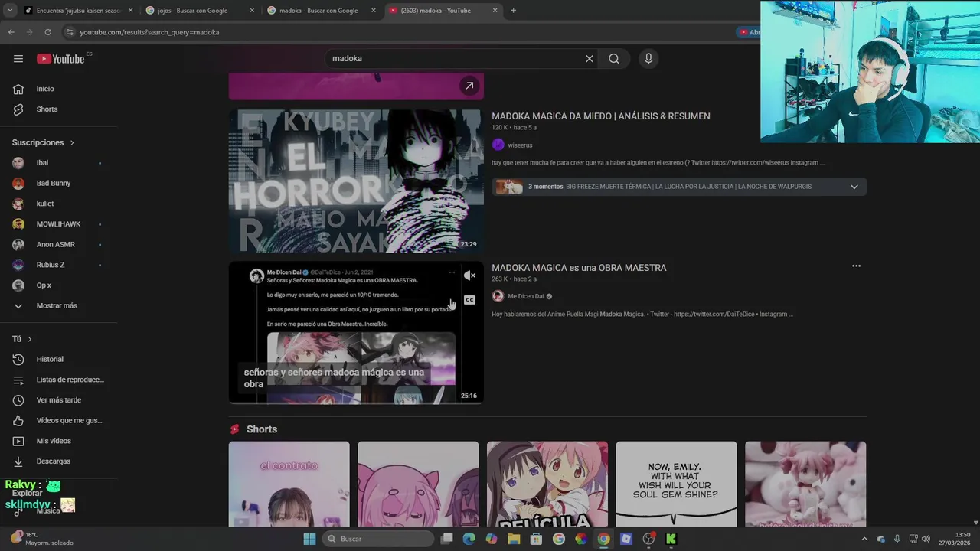This screenshot has width=980, height=551.
Task: Open MOWLIHAWK subscription channel
Action: (59, 224)
